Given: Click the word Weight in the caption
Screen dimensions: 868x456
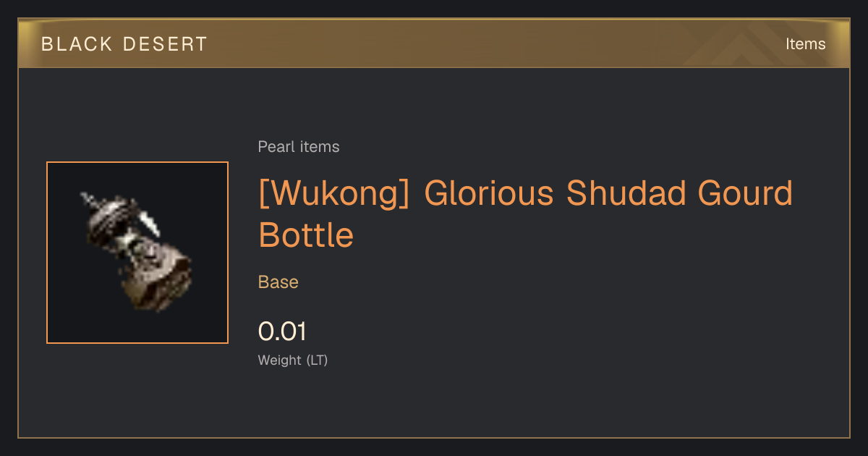Looking at the screenshot, I should click(x=280, y=360).
